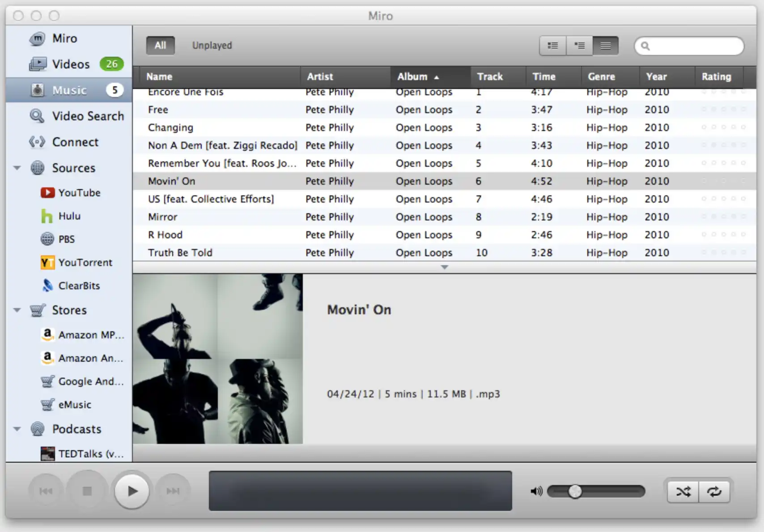Show All music items filter
The height and width of the screenshot is (532, 764).
[x=160, y=46]
